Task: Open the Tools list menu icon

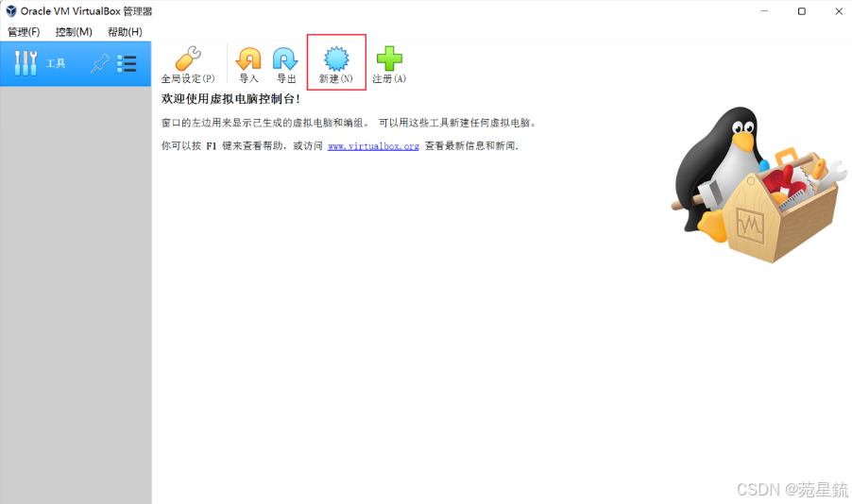Action: click(128, 63)
